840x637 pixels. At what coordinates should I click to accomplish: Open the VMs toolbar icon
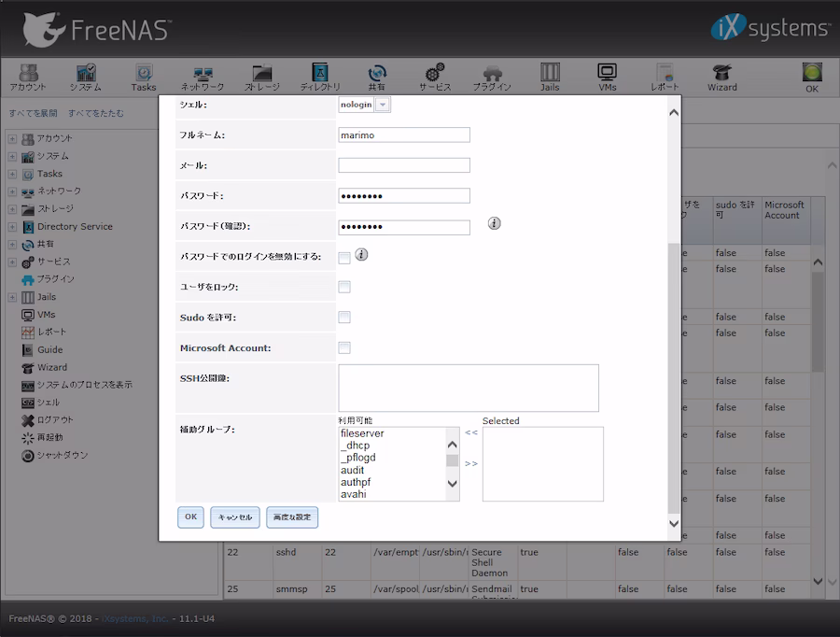607,78
